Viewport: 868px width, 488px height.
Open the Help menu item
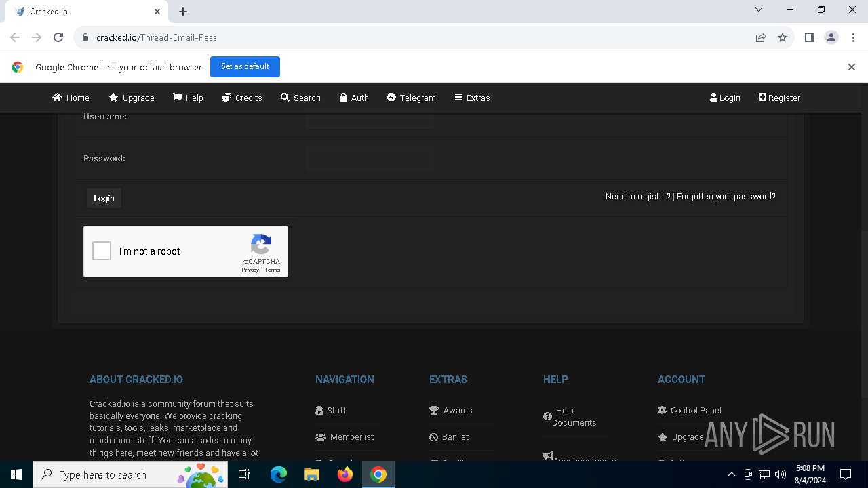188,98
